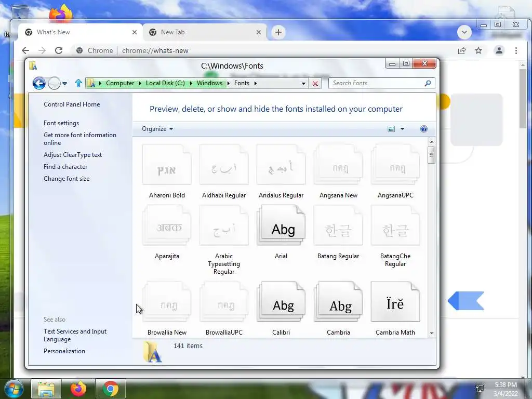The width and height of the screenshot is (532, 399).
Task: Select the Aldhabi Regular font icon
Action: tap(224, 165)
